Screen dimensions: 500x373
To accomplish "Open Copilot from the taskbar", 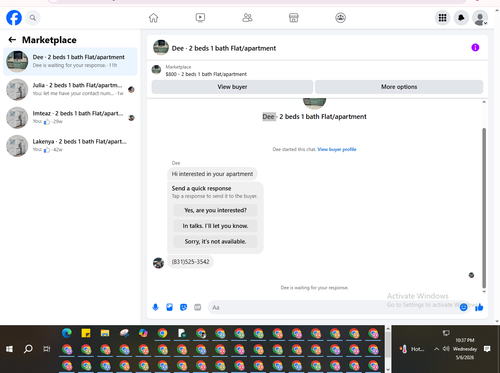I will click(x=143, y=333).
